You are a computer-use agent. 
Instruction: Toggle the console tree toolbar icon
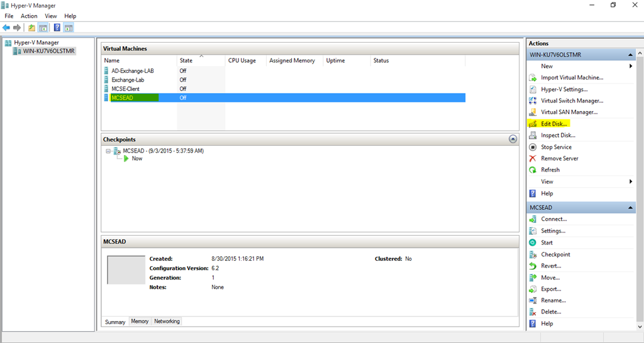tap(43, 28)
